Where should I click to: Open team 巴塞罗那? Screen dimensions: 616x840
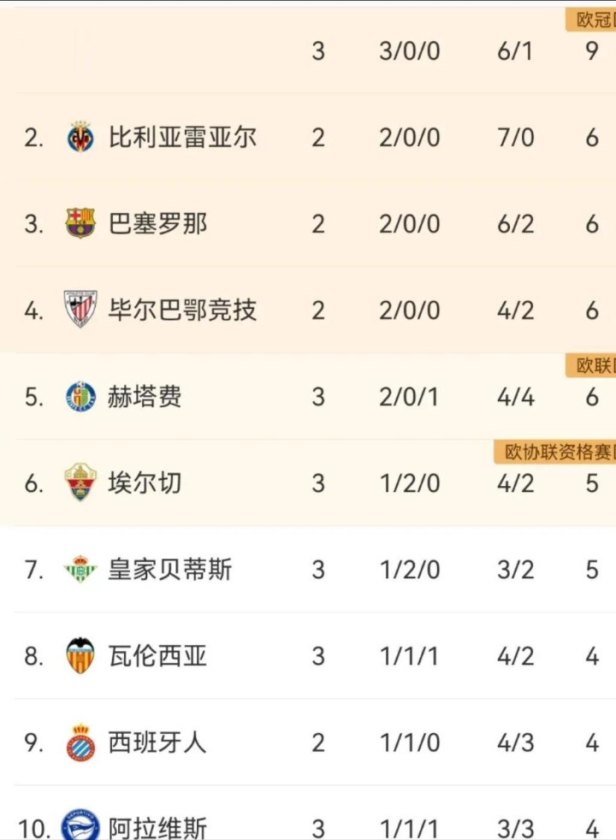tap(157, 224)
